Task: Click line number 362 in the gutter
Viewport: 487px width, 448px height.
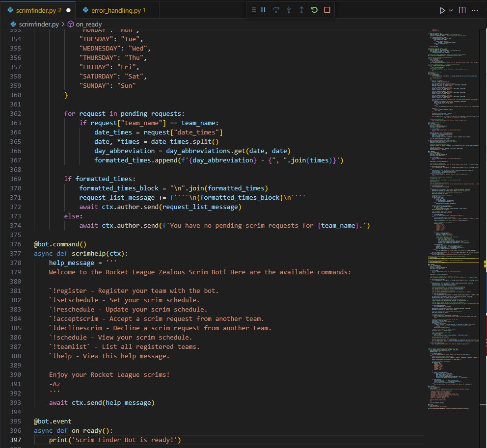Action: pos(16,114)
